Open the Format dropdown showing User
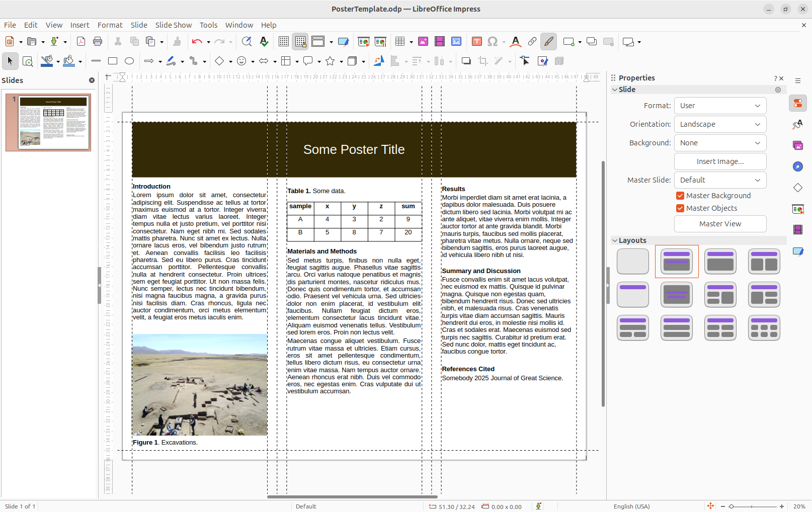 (720, 106)
